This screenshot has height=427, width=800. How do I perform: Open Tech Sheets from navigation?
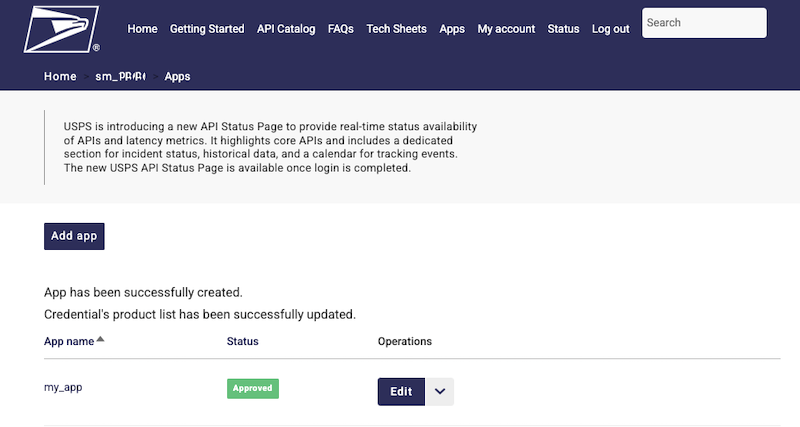click(396, 29)
